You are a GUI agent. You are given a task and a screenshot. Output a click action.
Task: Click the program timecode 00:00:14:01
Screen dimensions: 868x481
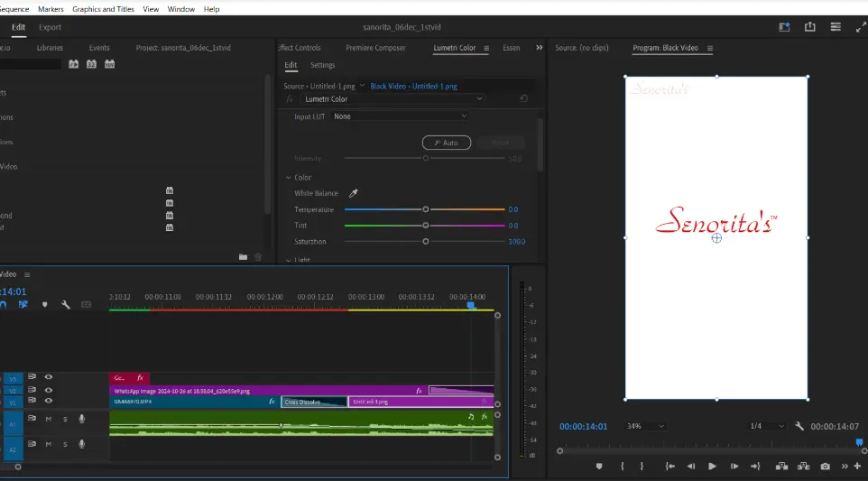pyautogui.click(x=583, y=426)
